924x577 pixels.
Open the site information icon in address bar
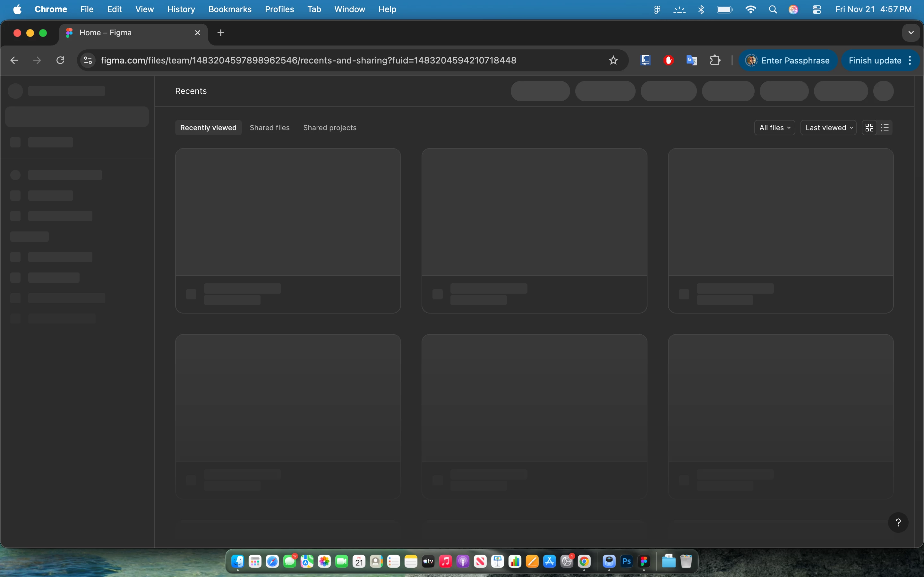(88, 60)
